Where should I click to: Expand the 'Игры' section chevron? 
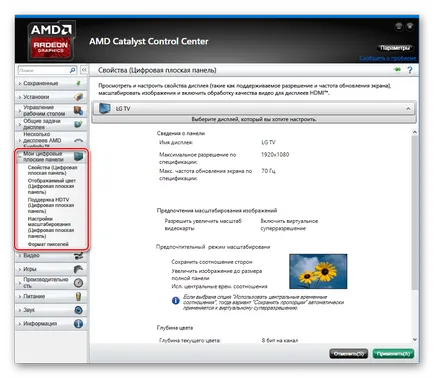point(20,269)
